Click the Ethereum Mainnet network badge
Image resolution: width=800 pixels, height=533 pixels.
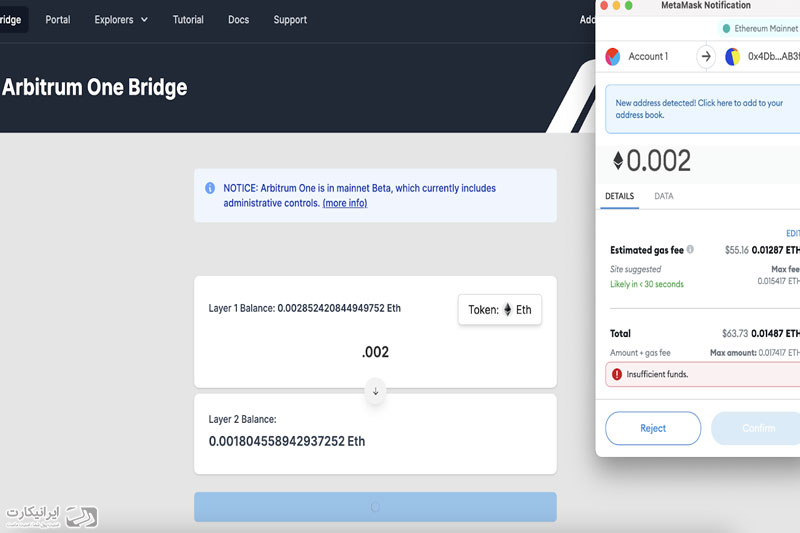tap(759, 29)
